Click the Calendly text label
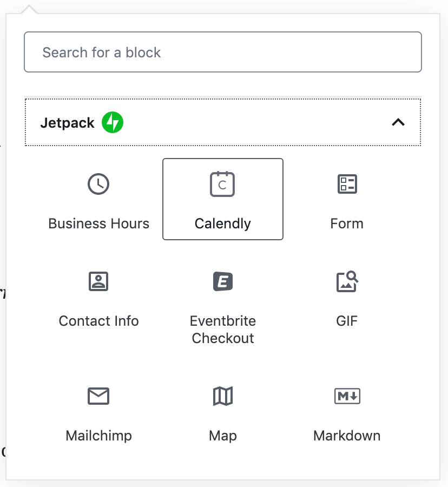The image size is (448, 487). click(222, 223)
